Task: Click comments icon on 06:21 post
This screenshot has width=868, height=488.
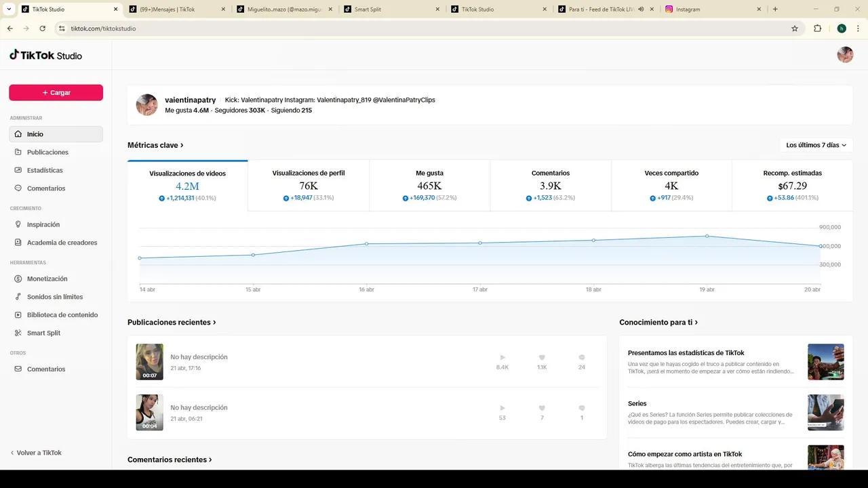Action: pyautogui.click(x=582, y=408)
